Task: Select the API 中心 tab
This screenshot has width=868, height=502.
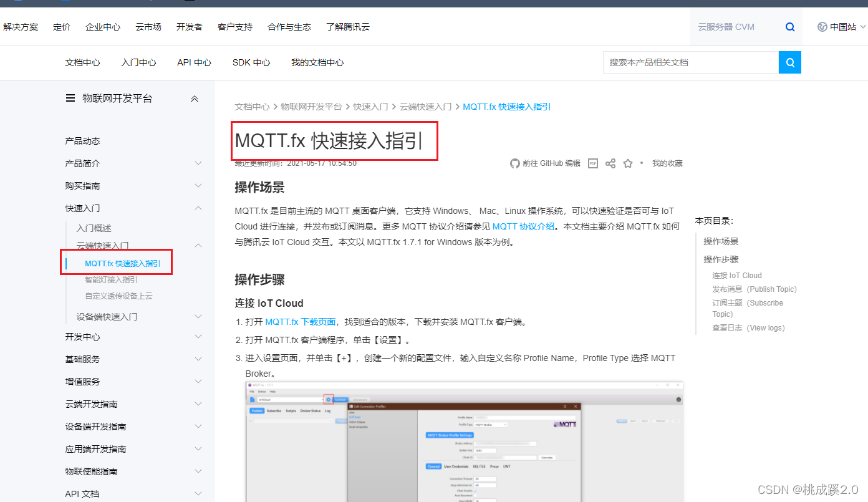Action: coord(194,62)
